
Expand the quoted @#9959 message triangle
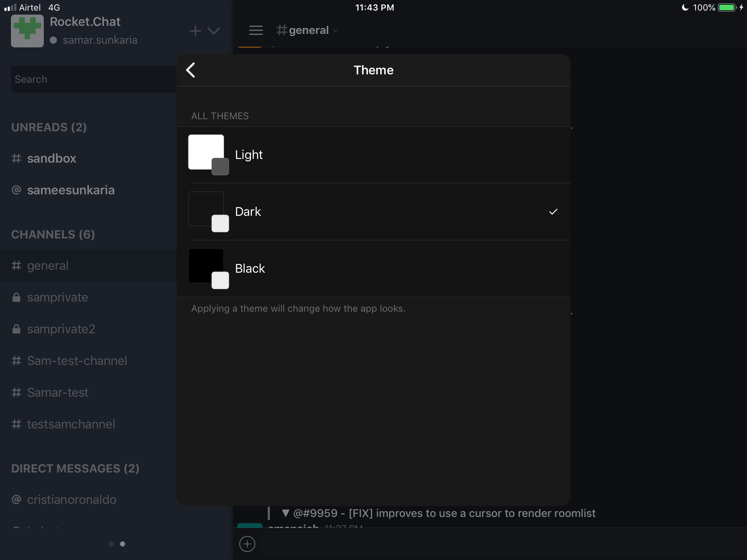click(x=286, y=513)
